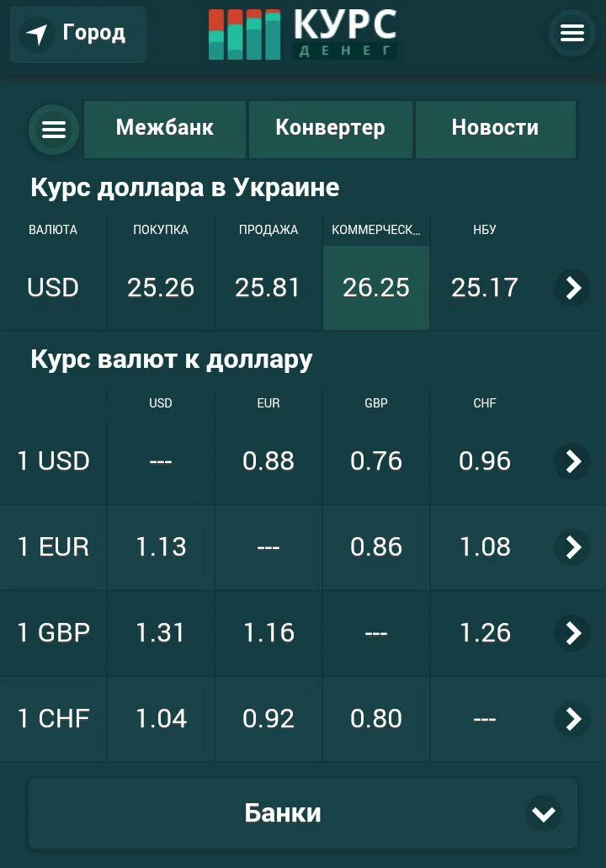Open the top-right hamburger menu
Viewport: 606px width, 868px height.
click(571, 33)
